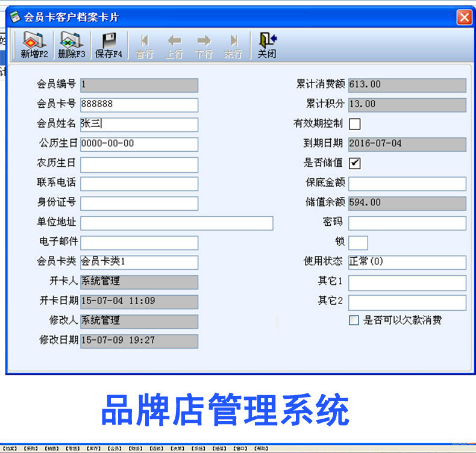This screenshot has height=453, width=476.
Task: Open the 使用状态 field showing 正常(0)
Action: tap(407, 263)
